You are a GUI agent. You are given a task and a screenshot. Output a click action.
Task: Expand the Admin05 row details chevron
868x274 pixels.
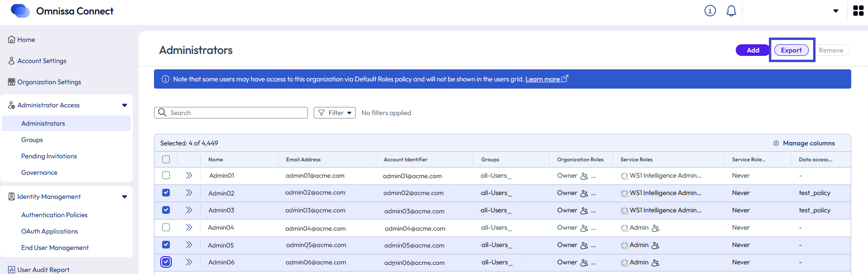coord(189,245)
